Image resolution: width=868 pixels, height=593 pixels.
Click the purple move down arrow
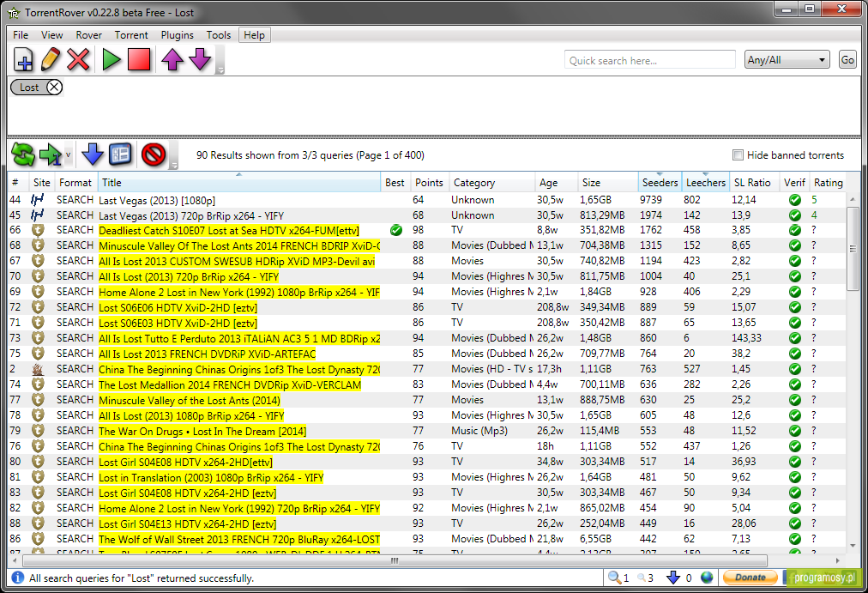click(200, 59)
